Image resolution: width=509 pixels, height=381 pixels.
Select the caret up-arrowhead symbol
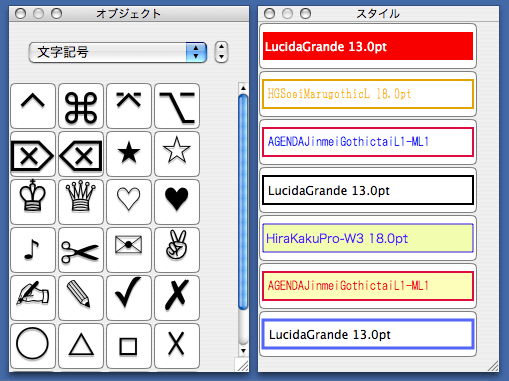(x=33, y=106)
